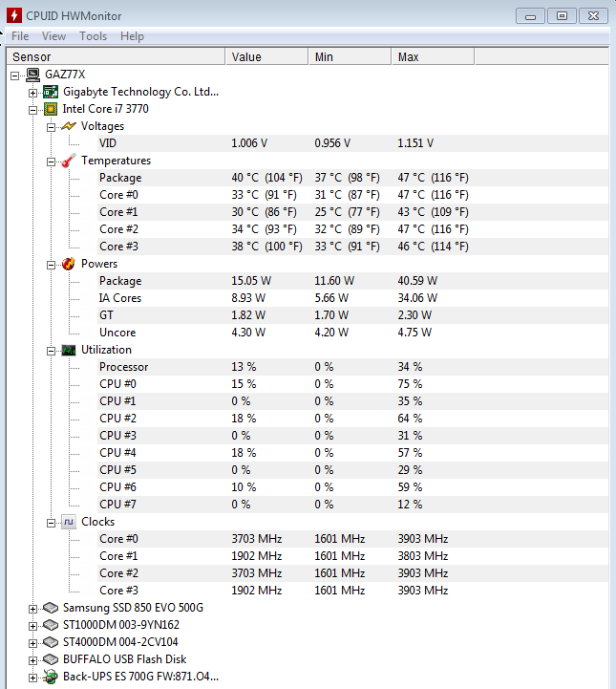The image size is (616, 689).
Task: Click the Intel Core i7 CPU chip icon
Action: [51, 109]
